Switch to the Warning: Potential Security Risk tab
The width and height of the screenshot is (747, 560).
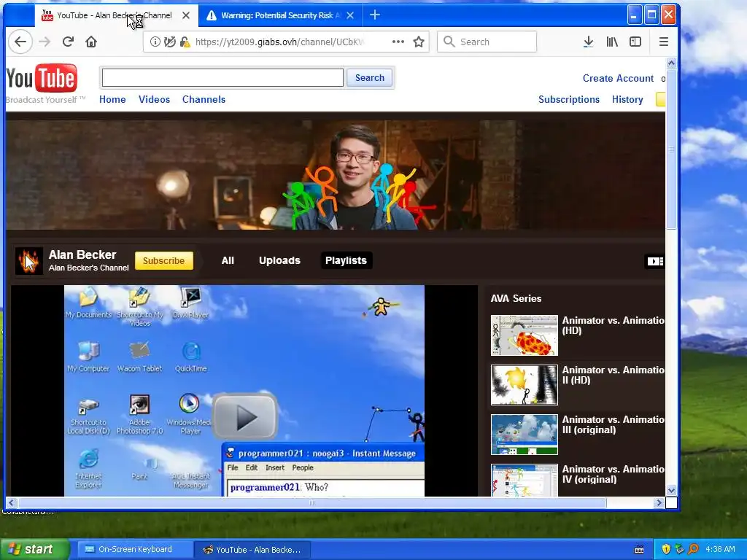click(280, 15)
